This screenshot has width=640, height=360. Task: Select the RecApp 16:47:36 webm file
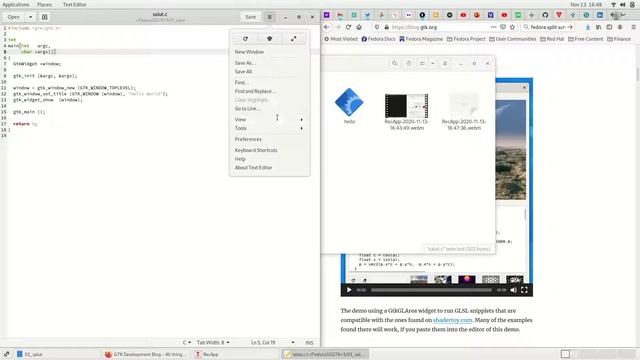pos(464,111)
